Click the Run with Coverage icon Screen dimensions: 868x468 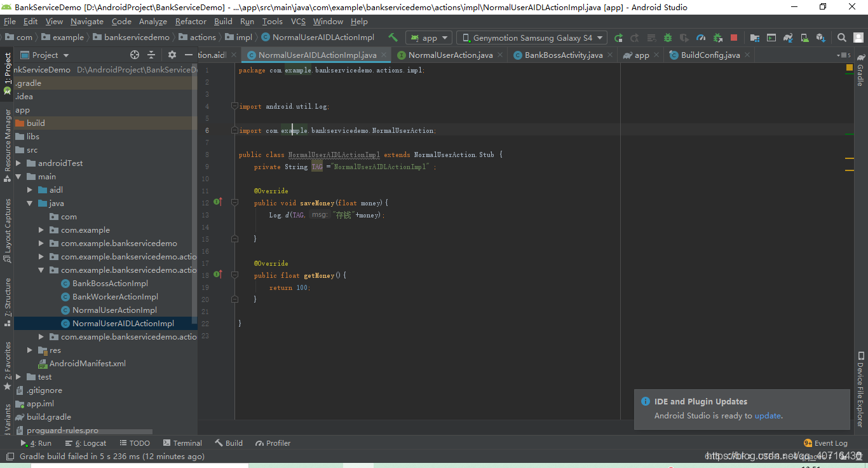(x=684, y=38)
